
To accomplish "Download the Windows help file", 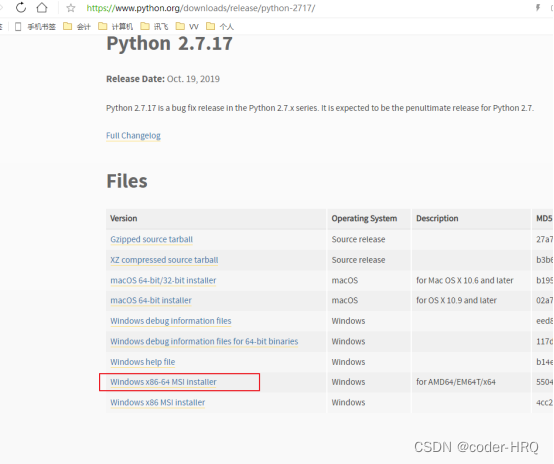I will [143, 362].
